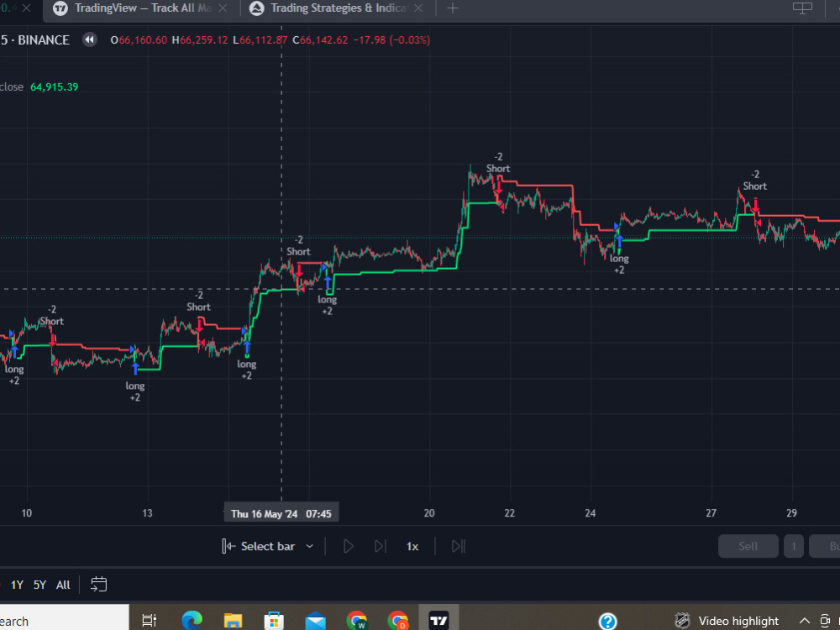This screenshot has height=630, width=840.
Task: Open the Select bar dropdown
Action: pos(267,546)
